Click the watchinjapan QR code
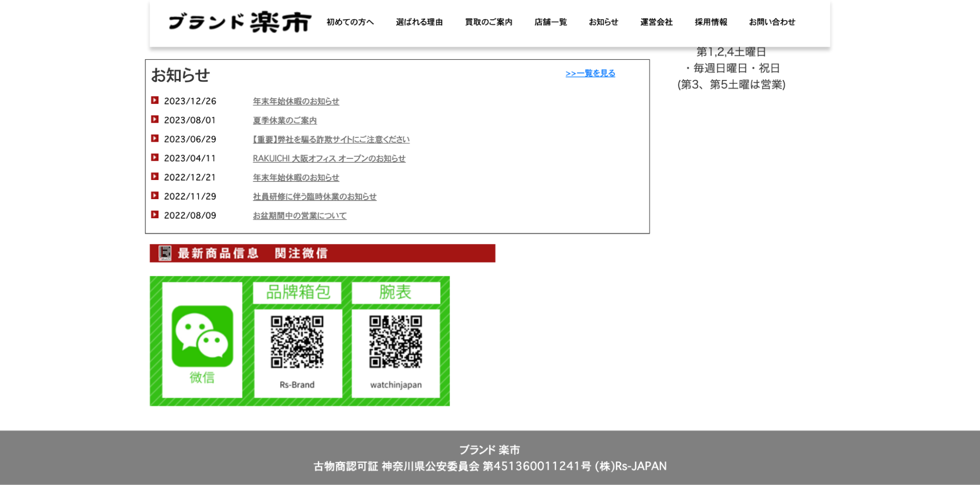 pos(396,342)
